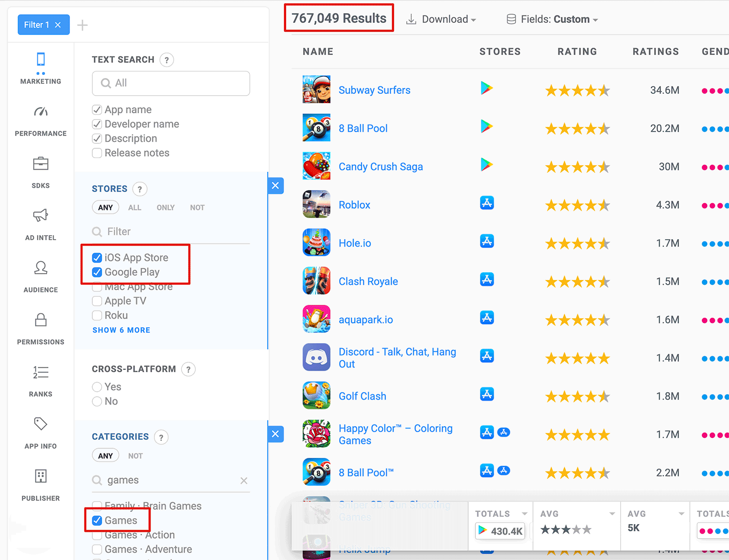Set Categories match mode to NOT
The image size is (729, 560).
coord(136,456)
